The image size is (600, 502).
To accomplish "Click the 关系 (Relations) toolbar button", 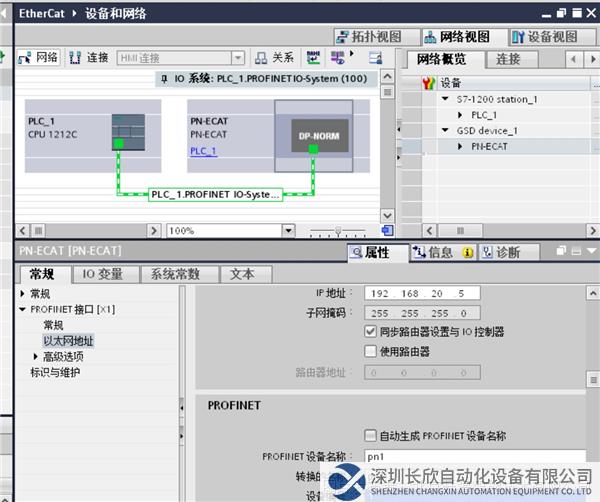I will click(274, 58).
